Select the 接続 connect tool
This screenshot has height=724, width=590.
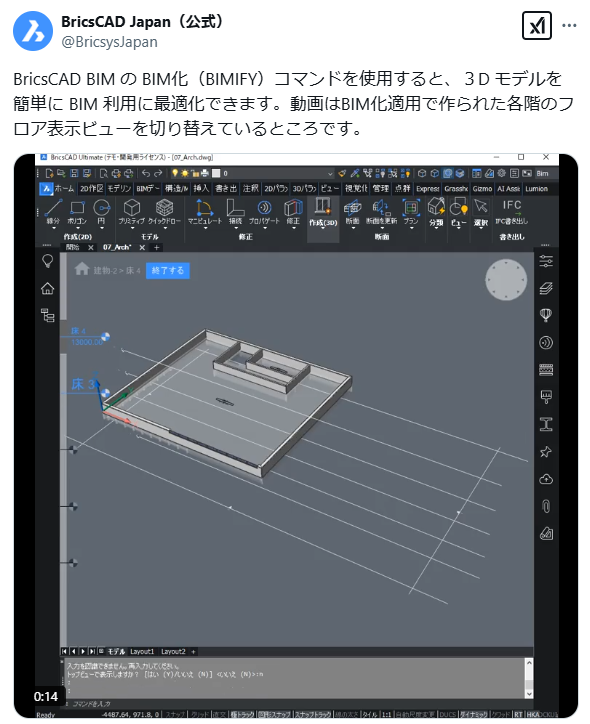tap(235, 211)
